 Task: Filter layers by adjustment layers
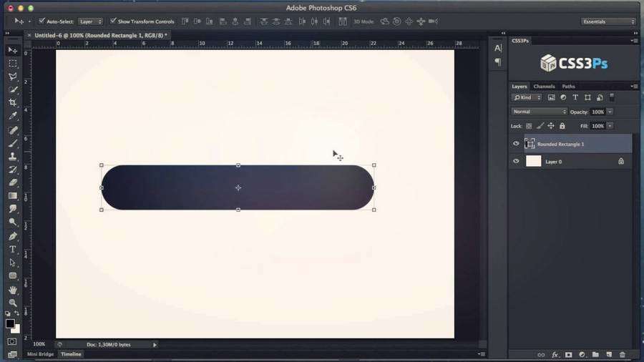pyautogui.click(x=563, y=98)
